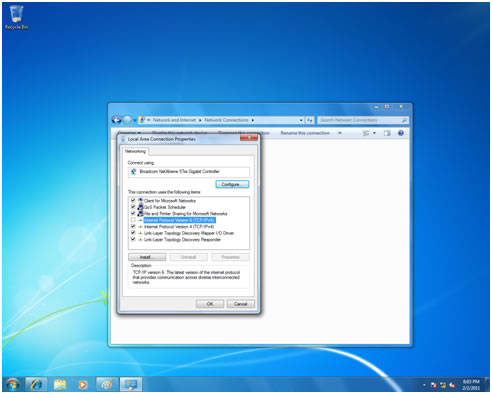Image resolution: width=492 pixels, height=394 pixels.
Task: Click Network and Internet breadcrumb
Action: pyautogui.click(x=174, y=120)
